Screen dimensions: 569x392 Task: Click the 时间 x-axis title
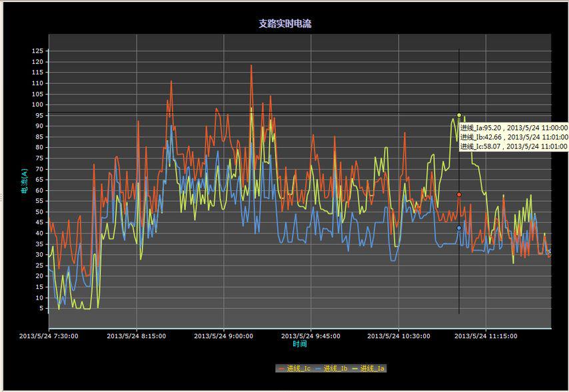pyautogui.click(x=300, y=344)
